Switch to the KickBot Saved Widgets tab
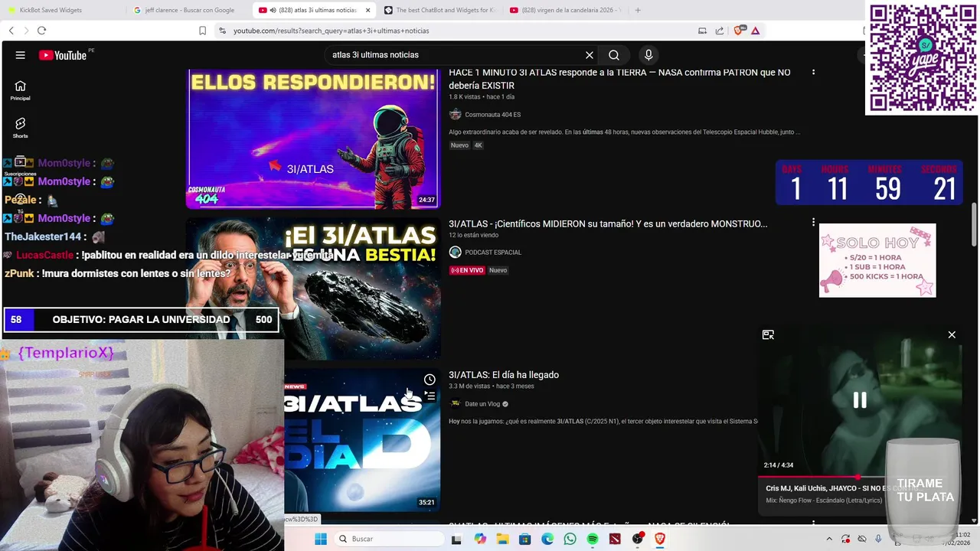This screenshot has height=551, width=980. click(x=61, y=10)
